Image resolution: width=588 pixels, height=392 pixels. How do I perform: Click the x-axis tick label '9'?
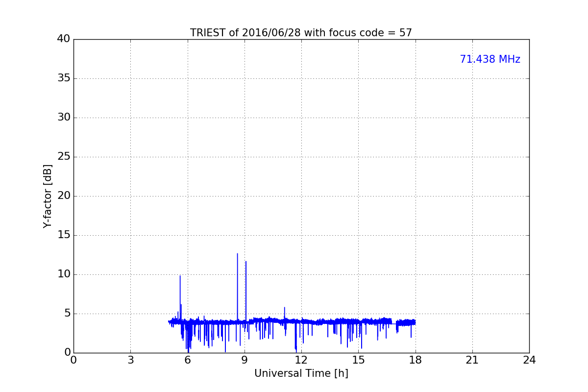[x=245, y=360]
